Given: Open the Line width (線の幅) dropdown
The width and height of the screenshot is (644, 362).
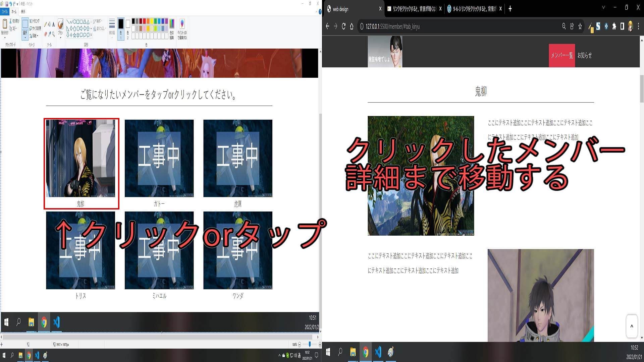Looking at the screenshot, I should coord(112,27).
